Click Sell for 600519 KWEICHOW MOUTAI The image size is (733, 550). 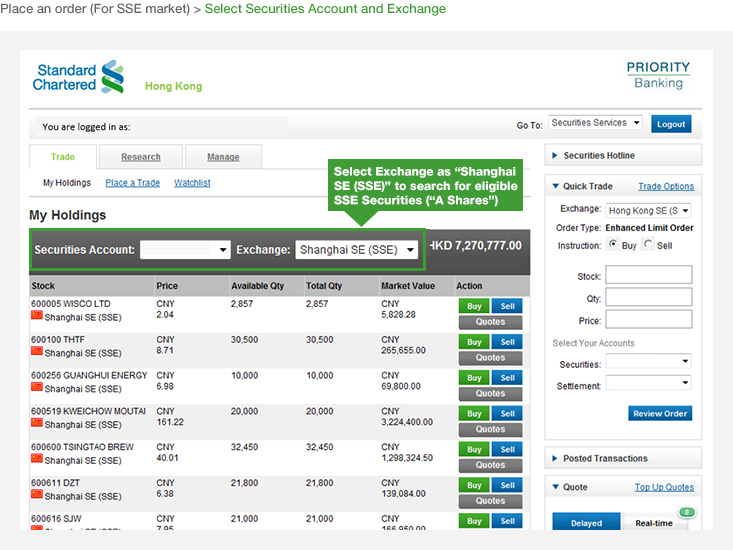click(x=507, y=414)
